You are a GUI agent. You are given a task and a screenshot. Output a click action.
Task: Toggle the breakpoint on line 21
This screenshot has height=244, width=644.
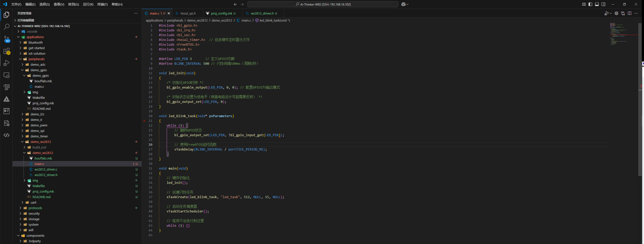(144, 121)
